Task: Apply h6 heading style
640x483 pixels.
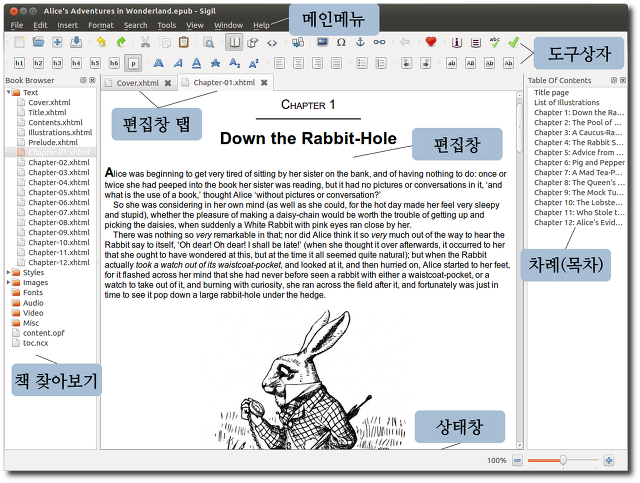Action: coord(114,63)
